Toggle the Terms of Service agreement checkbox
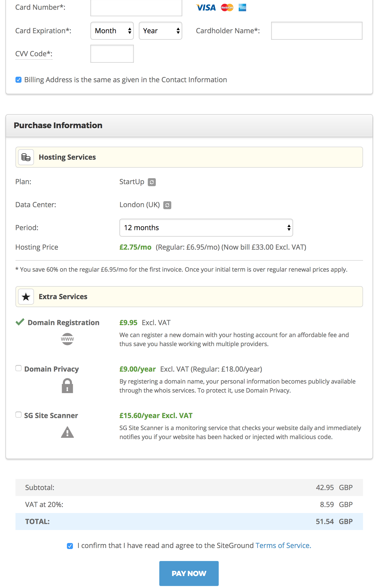 coord(70,546)
